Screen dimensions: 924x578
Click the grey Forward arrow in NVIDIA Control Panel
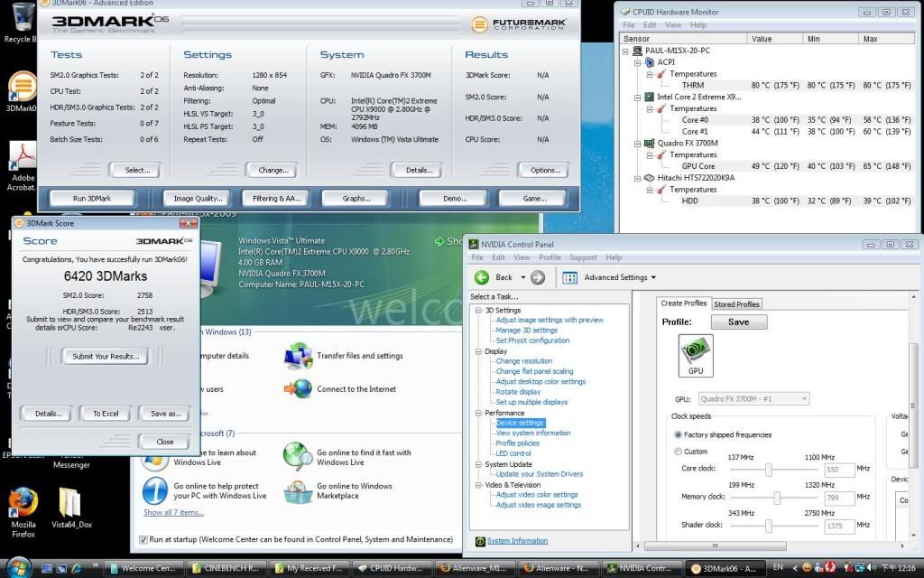[x=538, y=277]
